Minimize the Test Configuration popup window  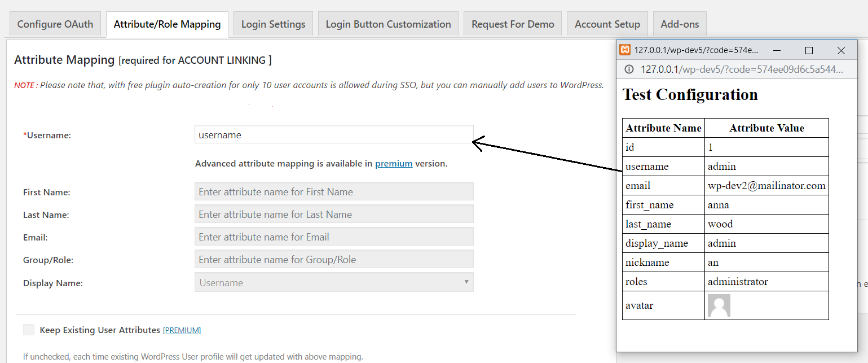pos(777,50)
